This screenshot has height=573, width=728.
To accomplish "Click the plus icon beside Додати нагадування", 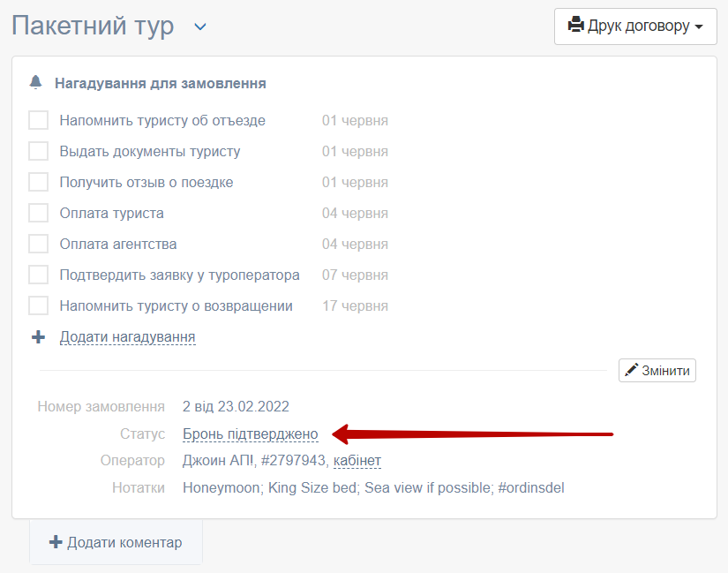I will pos(39,337).
